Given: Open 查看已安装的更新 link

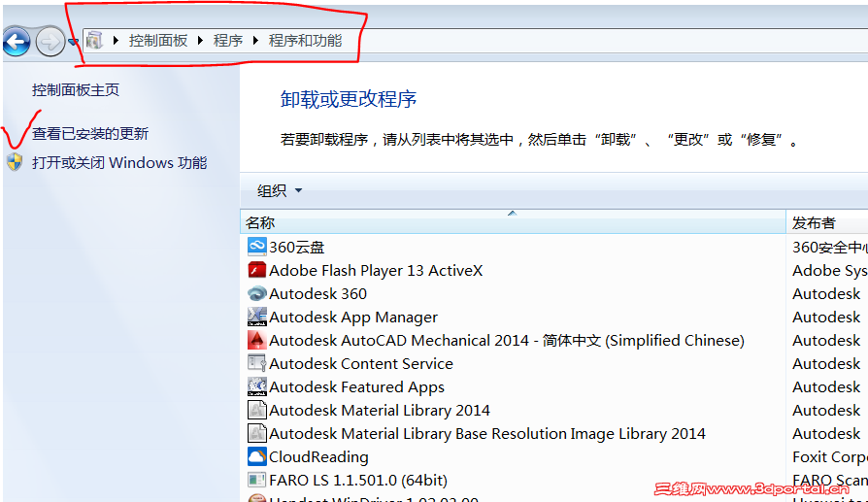Looking at the screenshot, I should click(x=90, y=133).
